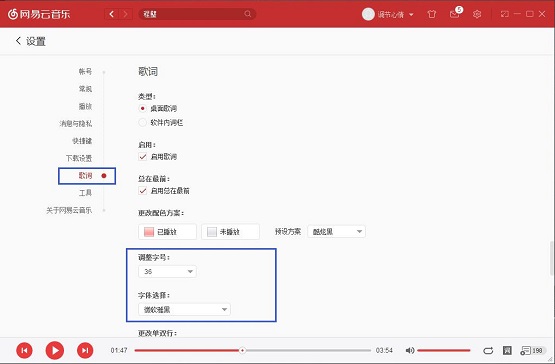Click the total duration 03:54
555x364 pixels.
tap(384, 351)
